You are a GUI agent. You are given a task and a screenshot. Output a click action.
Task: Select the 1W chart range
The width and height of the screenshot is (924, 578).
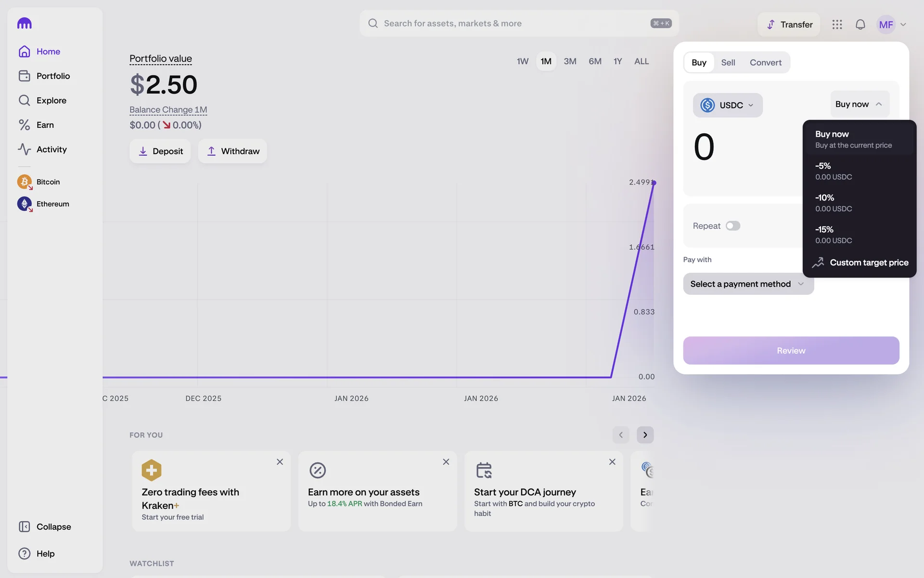[x=522, y=62]
